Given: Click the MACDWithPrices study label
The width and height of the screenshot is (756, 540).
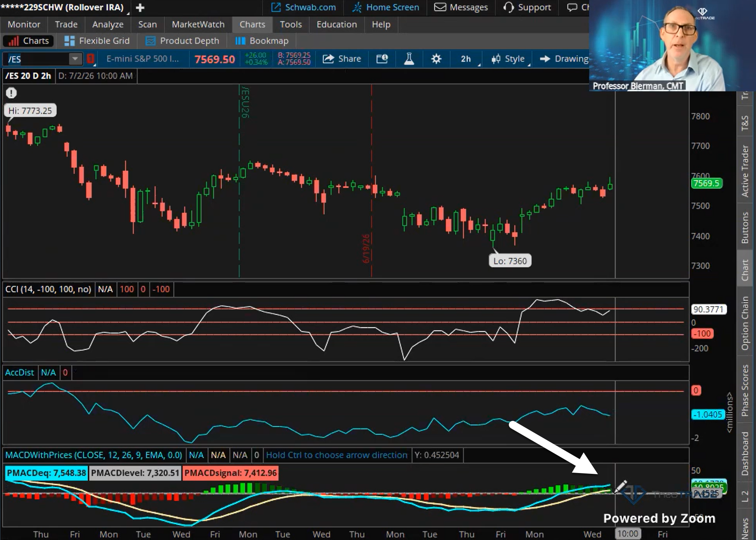Looking at the screenshot, I should tap(93, 455).
